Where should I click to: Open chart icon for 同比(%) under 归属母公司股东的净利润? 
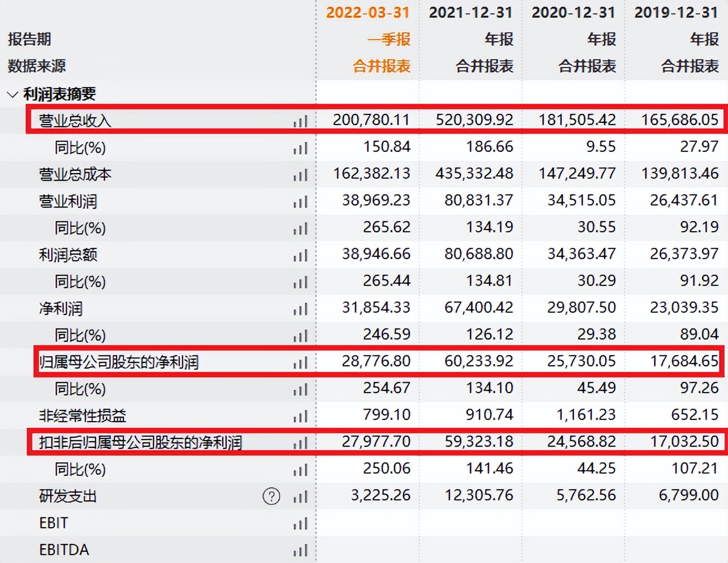click(300, 389)
